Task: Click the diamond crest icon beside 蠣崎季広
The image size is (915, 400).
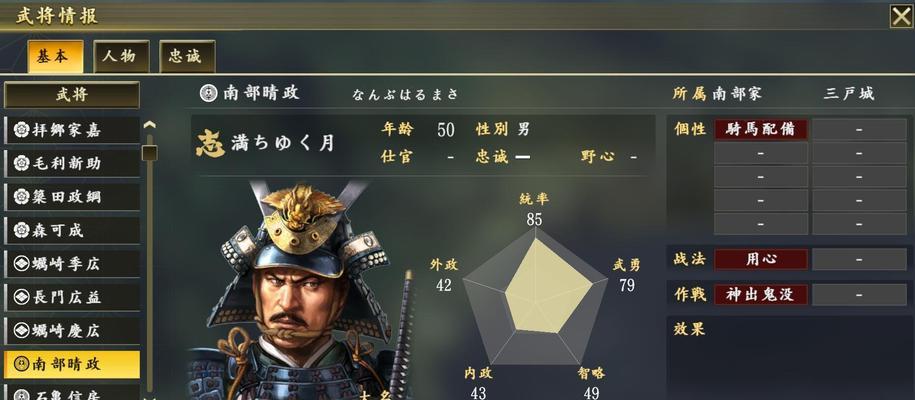Action: (22, 264)
